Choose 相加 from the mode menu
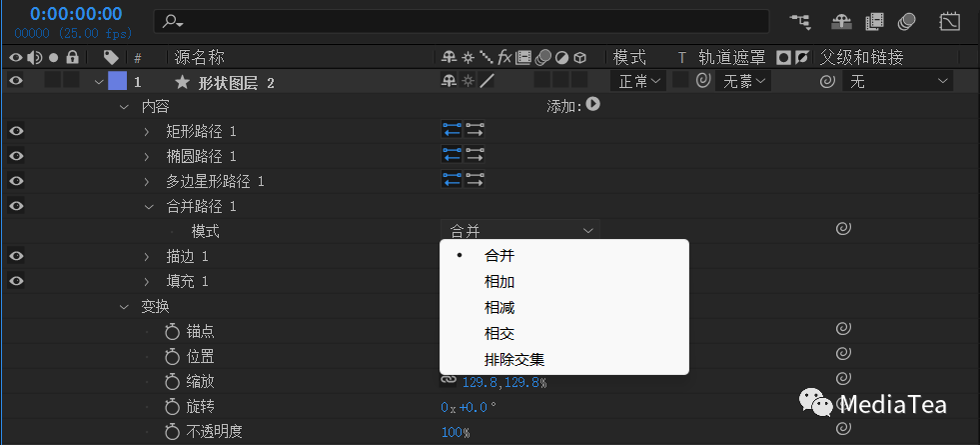Screen dimensions: 980x445 coord(564,282)
